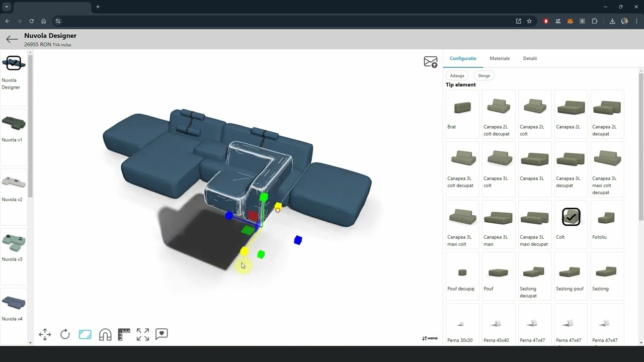This screenshot has width=644, height=362.
Task: Click the rotate tool icon
Action: tap(65, 334)
